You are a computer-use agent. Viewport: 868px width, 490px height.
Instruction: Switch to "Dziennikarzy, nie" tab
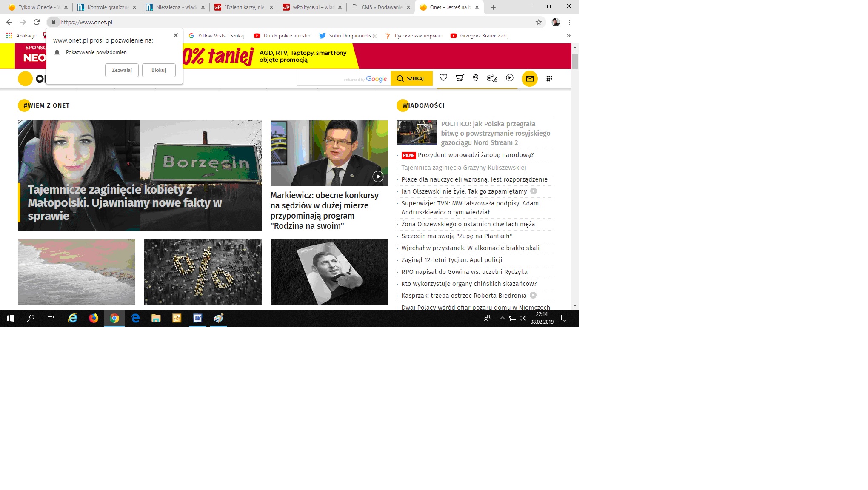point(243,7)
